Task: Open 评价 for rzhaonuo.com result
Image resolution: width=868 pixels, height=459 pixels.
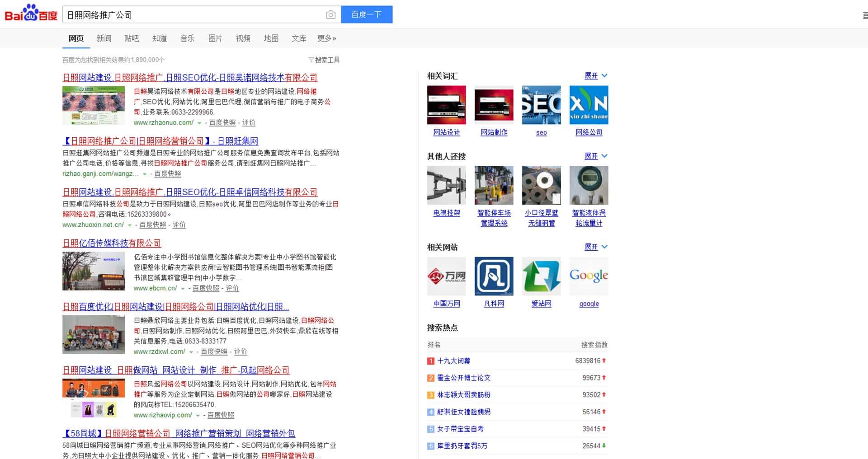Action: coord(249,122)
